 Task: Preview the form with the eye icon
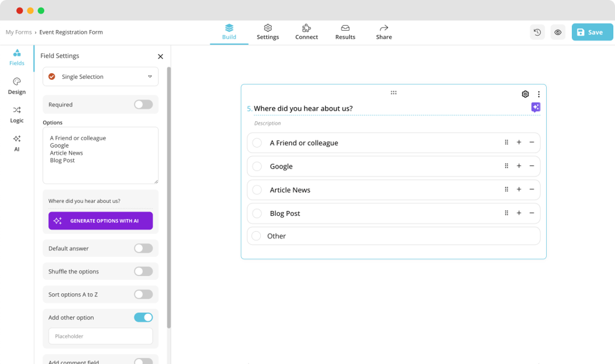pyautogui.click(x=557, y=31)
